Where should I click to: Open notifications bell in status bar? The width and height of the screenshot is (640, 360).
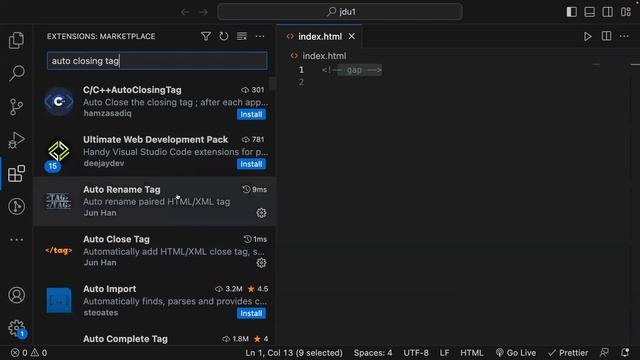[x=625, y=353]
